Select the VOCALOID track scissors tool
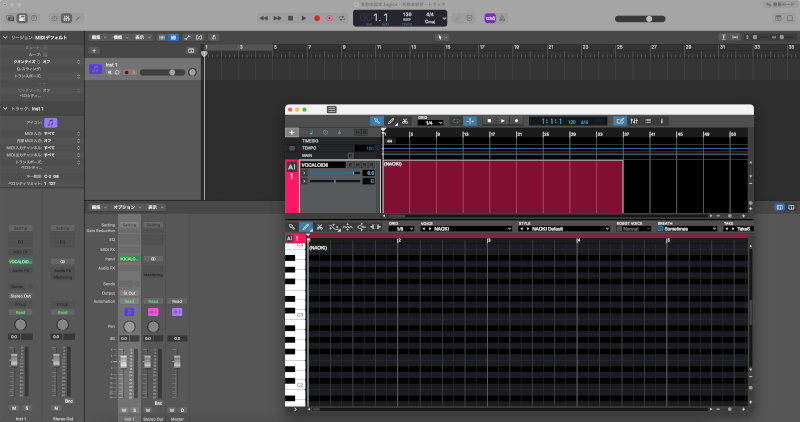This screenshot has width=800, height=422. 405,121
